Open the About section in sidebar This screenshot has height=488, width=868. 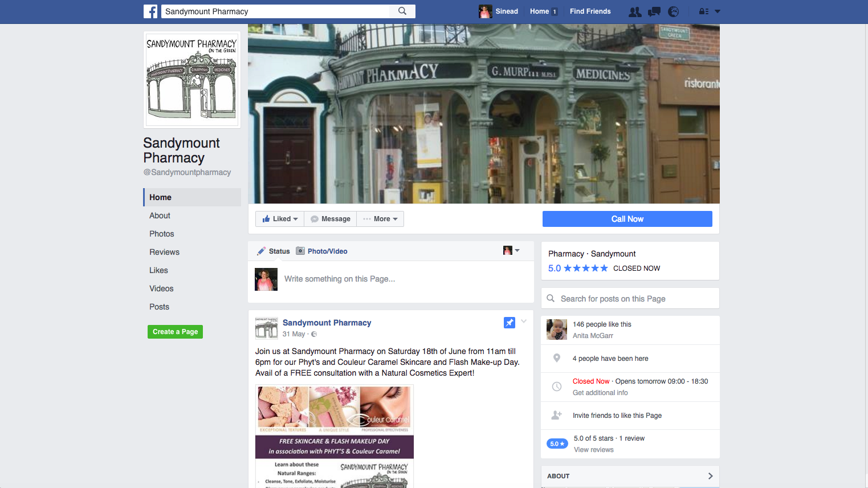click(160, 215)
